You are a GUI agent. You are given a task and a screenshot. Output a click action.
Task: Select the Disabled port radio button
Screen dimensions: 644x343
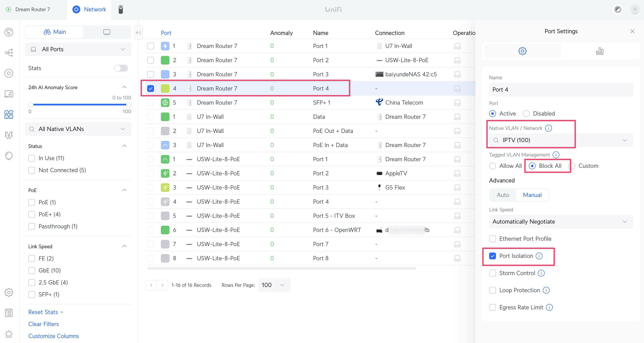(526, 114)
